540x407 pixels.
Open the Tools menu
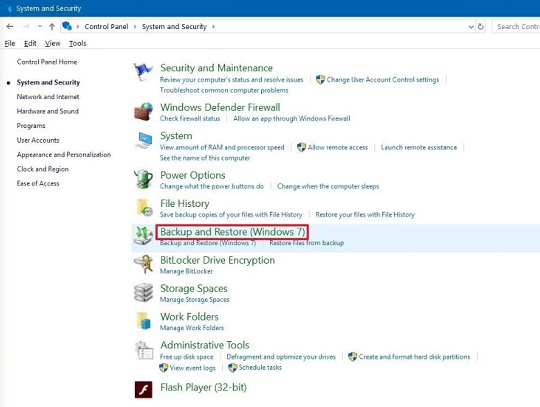pyautogui.click(x=77, y=43)
